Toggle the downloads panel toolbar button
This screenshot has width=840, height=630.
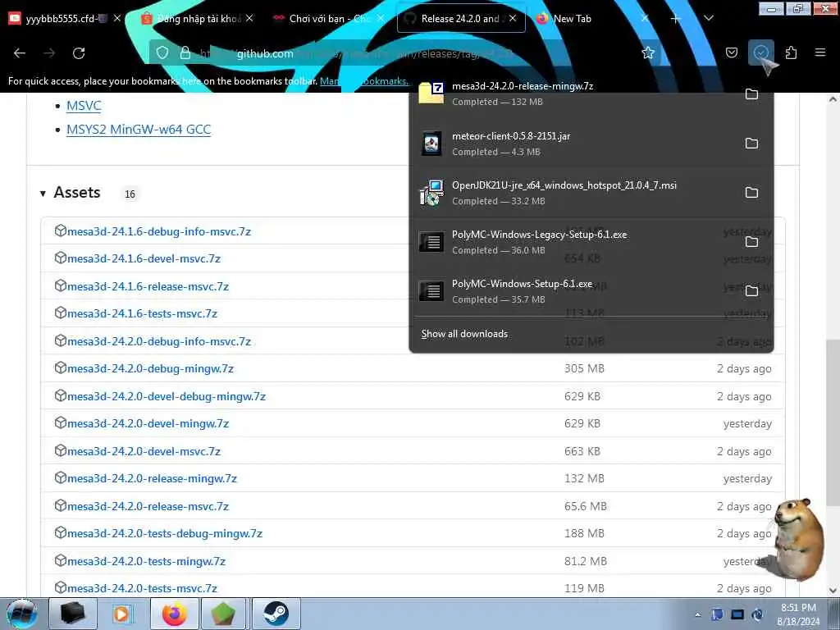click(x=760, y=52)
